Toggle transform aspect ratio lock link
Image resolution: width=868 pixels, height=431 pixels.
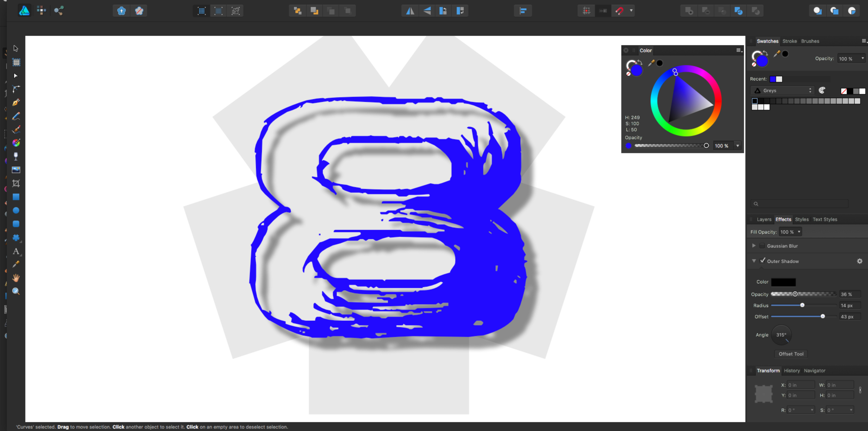[860, 390]
